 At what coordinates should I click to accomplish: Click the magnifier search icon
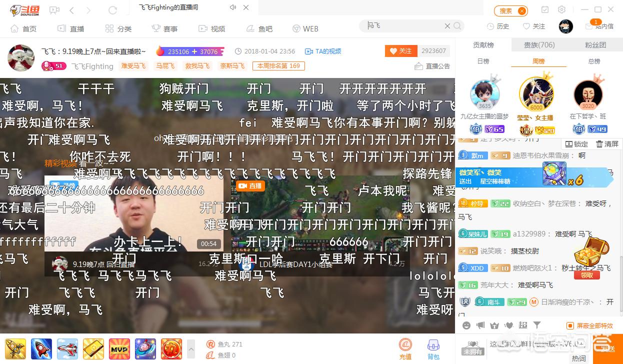tap(457, 26)
